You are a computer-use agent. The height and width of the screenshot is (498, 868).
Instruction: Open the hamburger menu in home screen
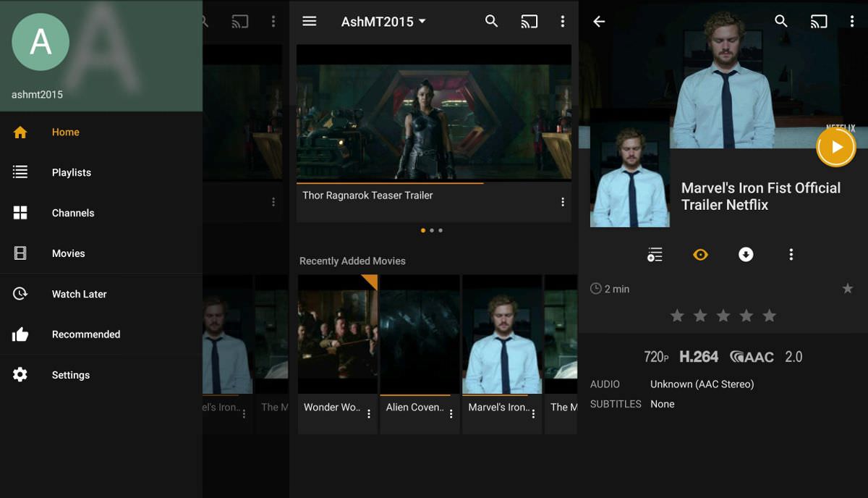pos(310,22)
